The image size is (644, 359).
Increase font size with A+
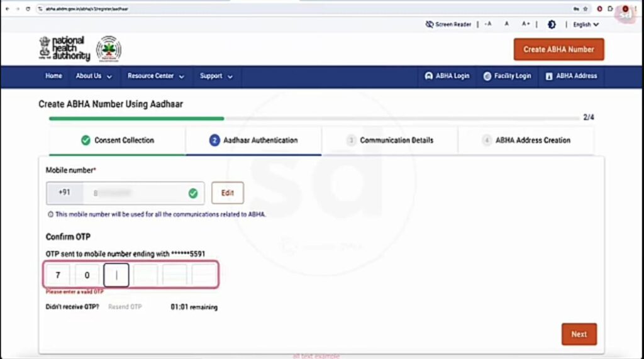[x=526, y=24]
